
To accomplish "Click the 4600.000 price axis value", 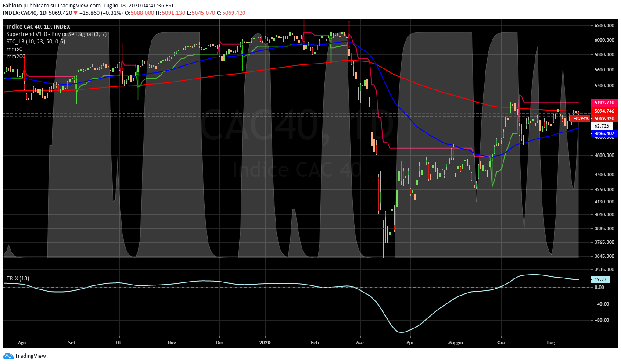I will pyautogui.click(x=604, y=155).
